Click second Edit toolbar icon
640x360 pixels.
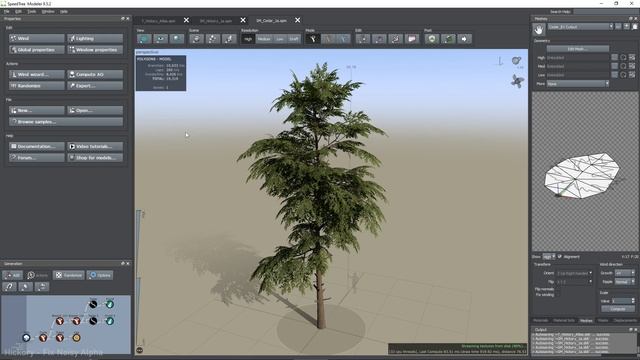pyautogui.click(x=379, y=39)
